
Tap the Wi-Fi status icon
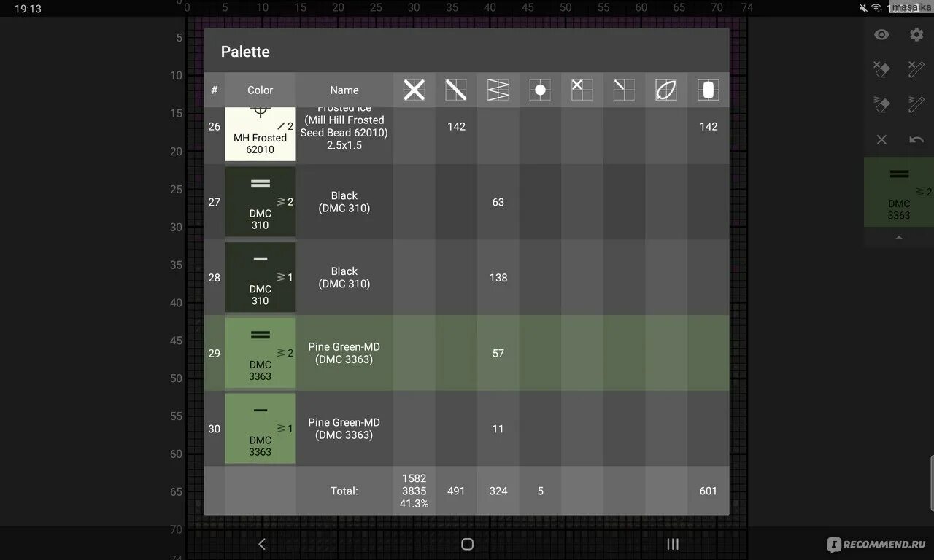click(x=879, y=9)
